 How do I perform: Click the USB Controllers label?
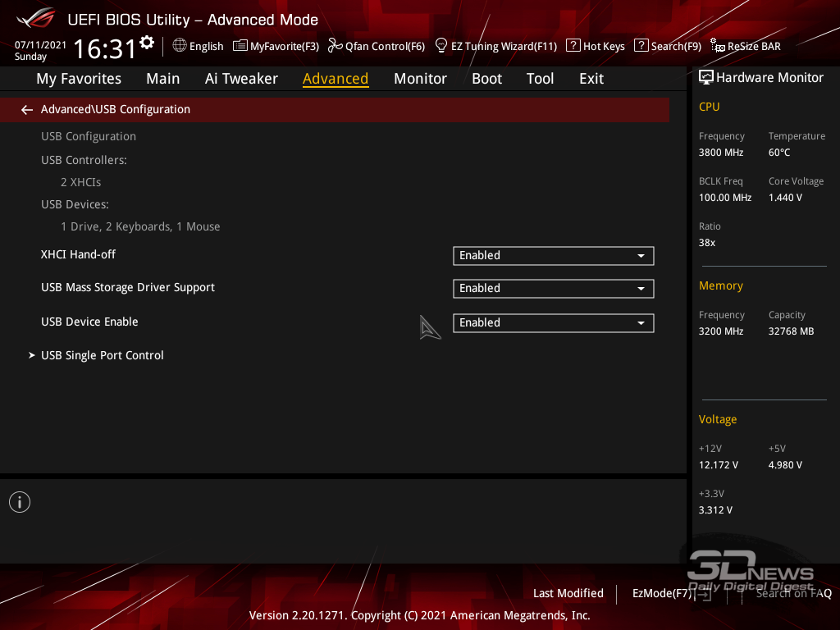(x=84, y=160)
